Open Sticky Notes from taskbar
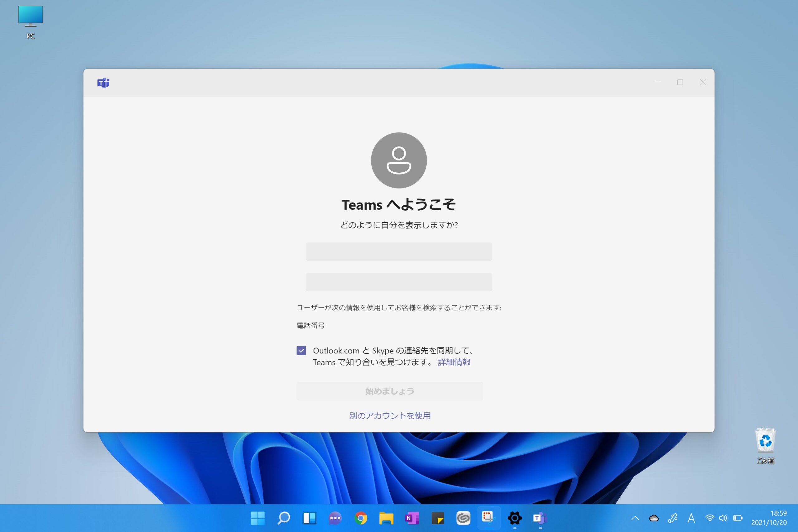 pyautogui.click(x=437, y=518)
